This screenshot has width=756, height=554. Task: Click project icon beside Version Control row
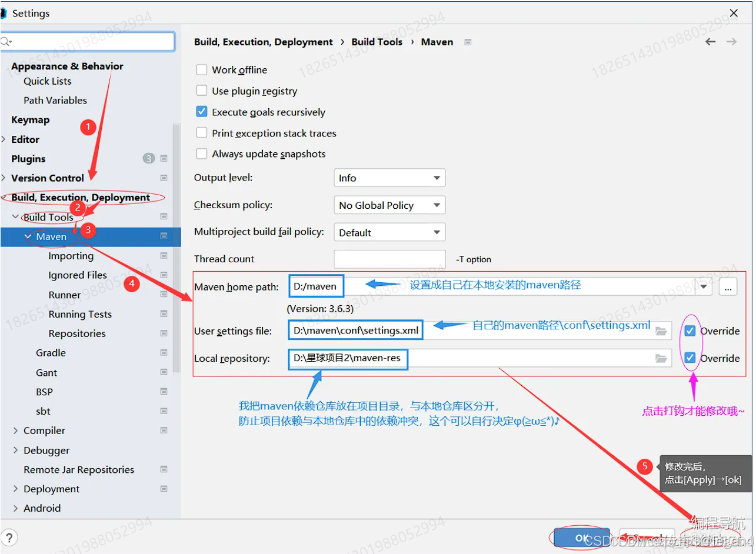click(x=164, y=178)
